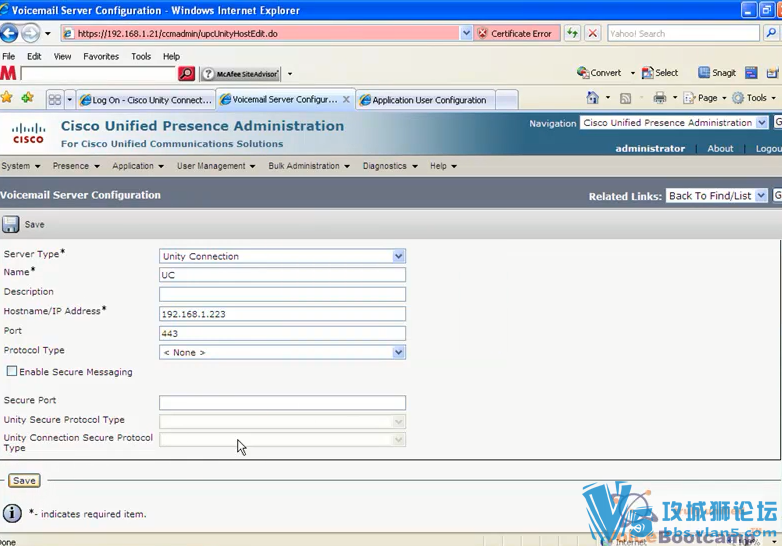
Task: Open the browser Edit menu
Action: click(34, 56)
